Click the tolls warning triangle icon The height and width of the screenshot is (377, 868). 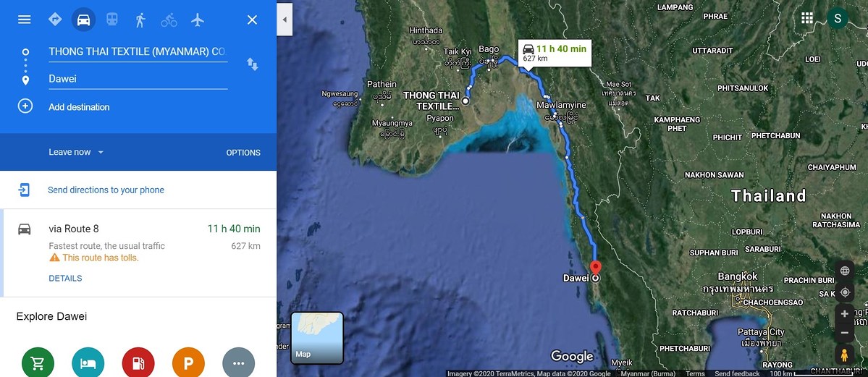pos(54,258)
